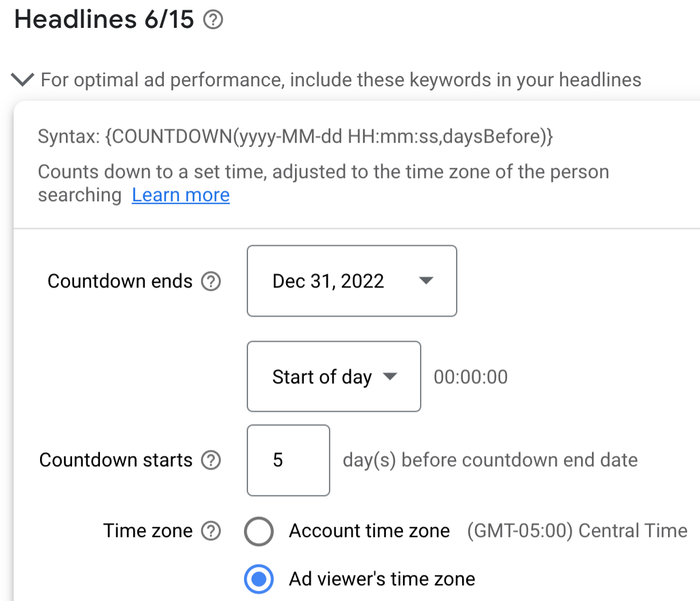
Task: Open the Start of day dropdown
Action: 333,377
